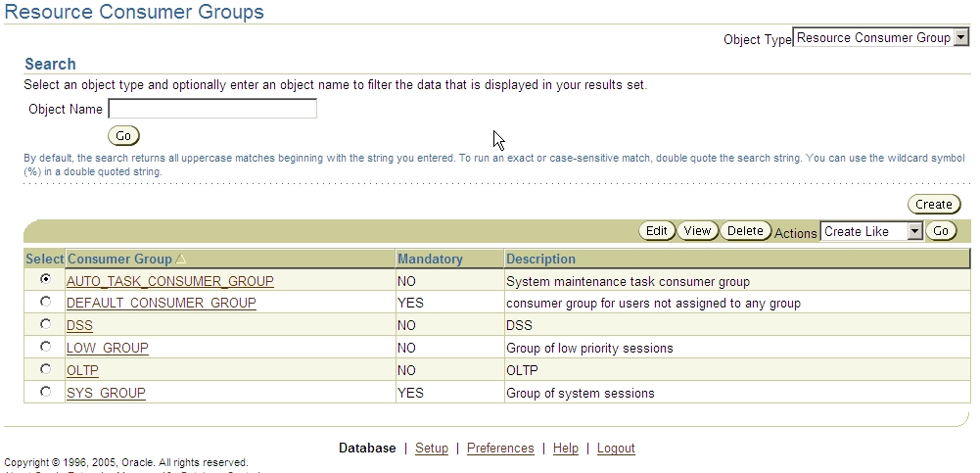Open the Setup link in footer
Image resolution: width=980 pixels, height=473 pixels.
point(431,448)
